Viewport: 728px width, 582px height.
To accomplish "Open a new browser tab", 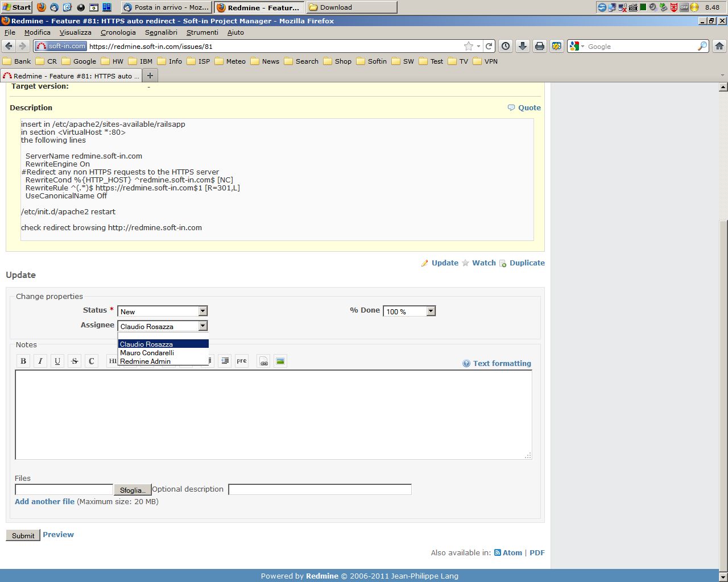I will coord(150,76).
